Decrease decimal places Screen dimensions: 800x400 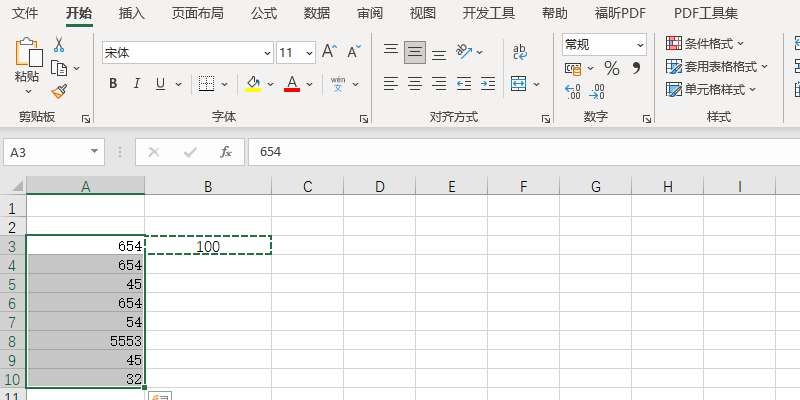coord(596,91)
